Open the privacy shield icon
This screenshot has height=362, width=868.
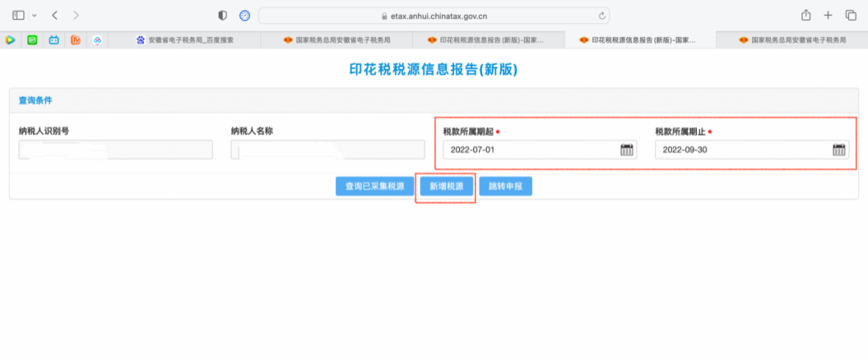pyautogui.click(x=223, y=15)
